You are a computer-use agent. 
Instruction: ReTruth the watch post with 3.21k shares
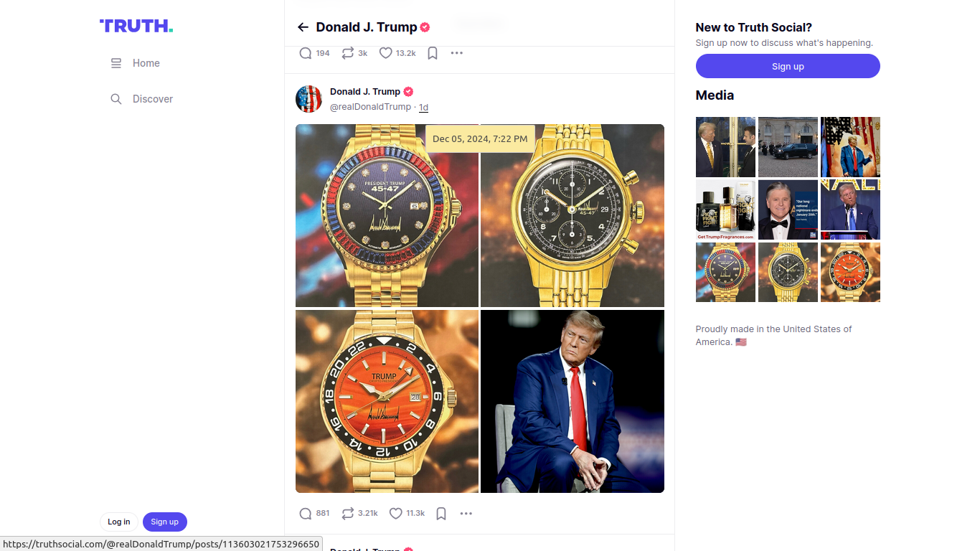[359, 513]
